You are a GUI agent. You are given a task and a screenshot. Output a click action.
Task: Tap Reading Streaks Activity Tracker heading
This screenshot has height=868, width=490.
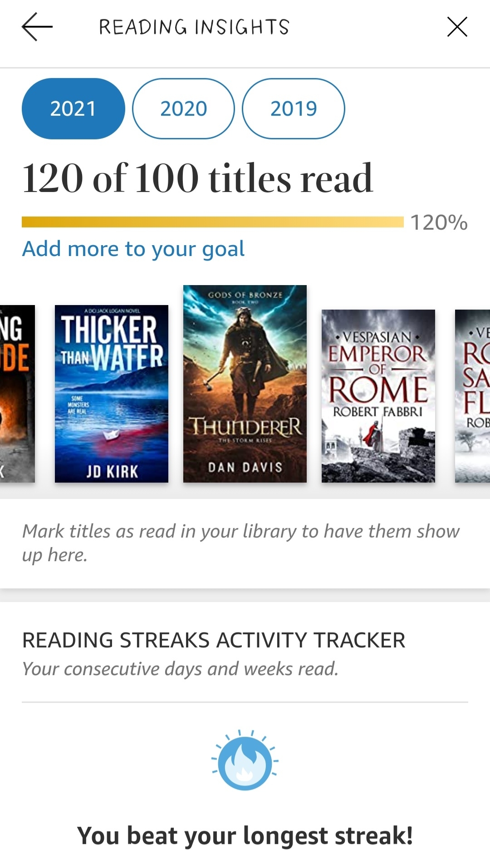(214, 640)
